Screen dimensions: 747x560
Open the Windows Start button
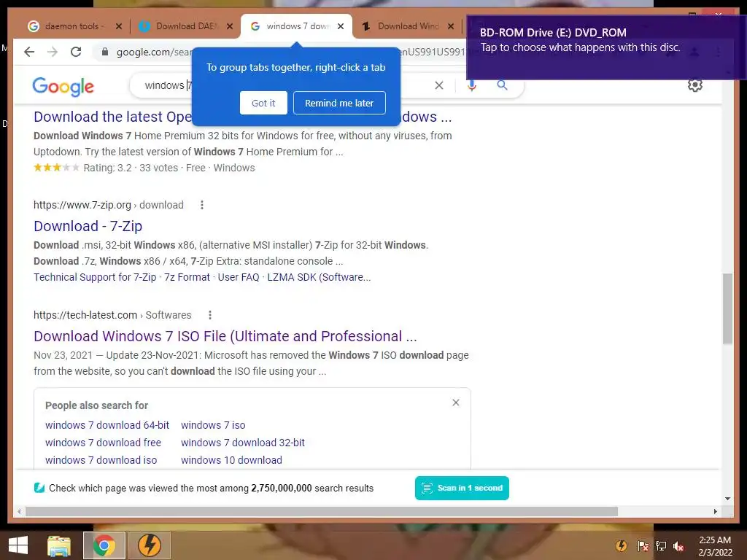tap(18, 545)
